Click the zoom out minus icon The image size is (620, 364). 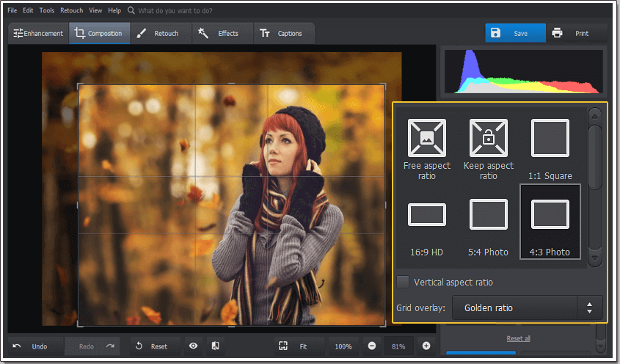click(372, 346)
